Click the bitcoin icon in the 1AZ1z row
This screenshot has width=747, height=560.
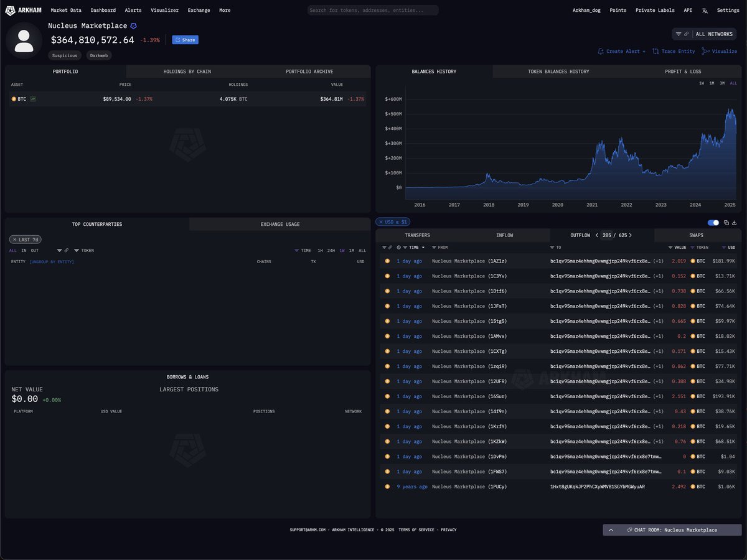pos(387,261)
